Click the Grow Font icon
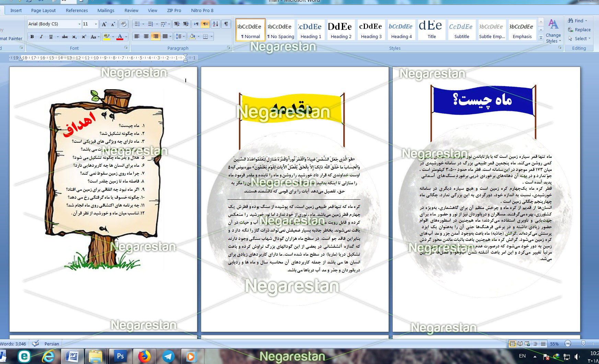 (104, 24)
